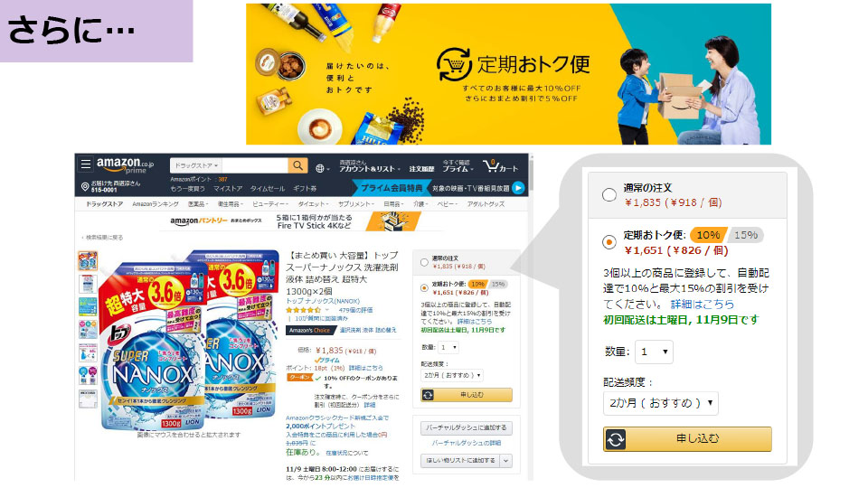Open the 数量 dropdown in enlarged panel
Viewport: 868px width, 488px height.
click(654, 352)
